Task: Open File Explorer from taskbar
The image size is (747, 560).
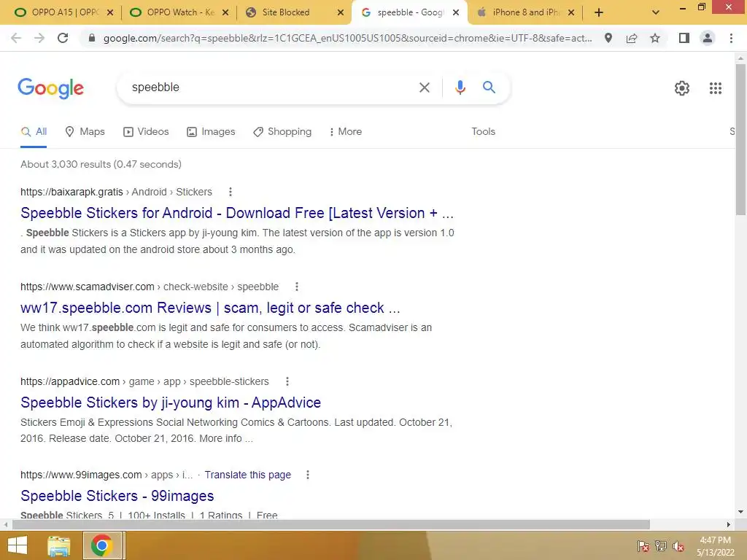Action: pyautogui.click(x=59, y=546)
